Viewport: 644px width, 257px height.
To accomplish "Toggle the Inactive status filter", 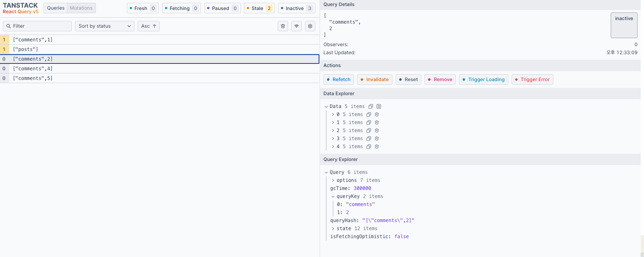I will pyautogui.click(x=297, y=8).
